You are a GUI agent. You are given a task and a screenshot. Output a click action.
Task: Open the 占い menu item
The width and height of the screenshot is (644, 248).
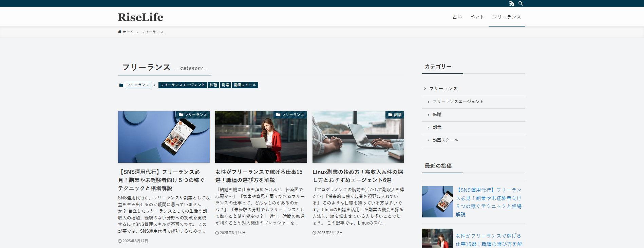tap(457, 17)
